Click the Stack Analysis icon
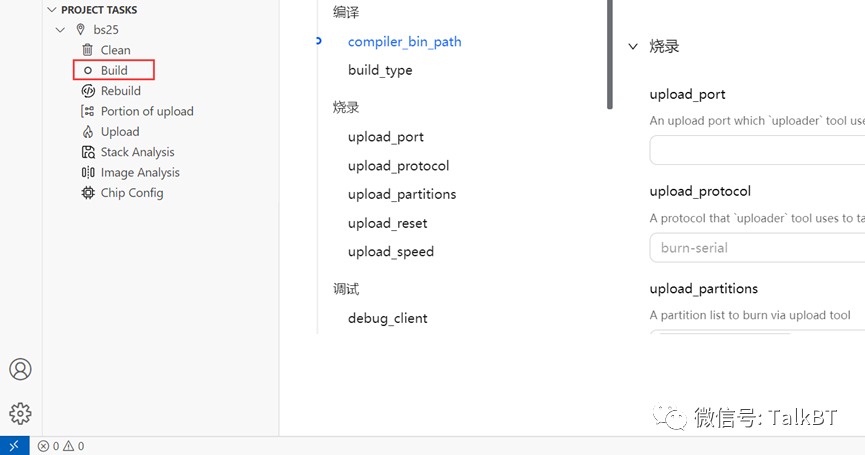The width and height of the screenshot is (865, 455). (x=88, y=152)
